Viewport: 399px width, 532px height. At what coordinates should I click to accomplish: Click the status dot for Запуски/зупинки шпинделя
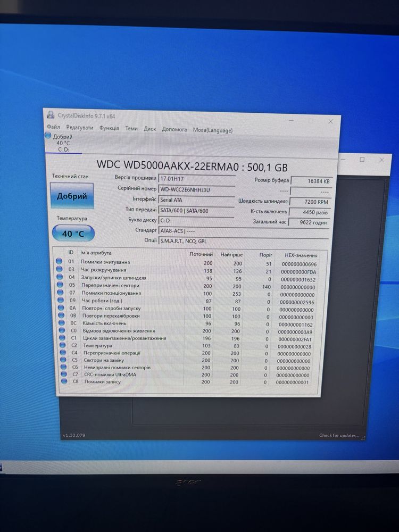pos(60,276)
